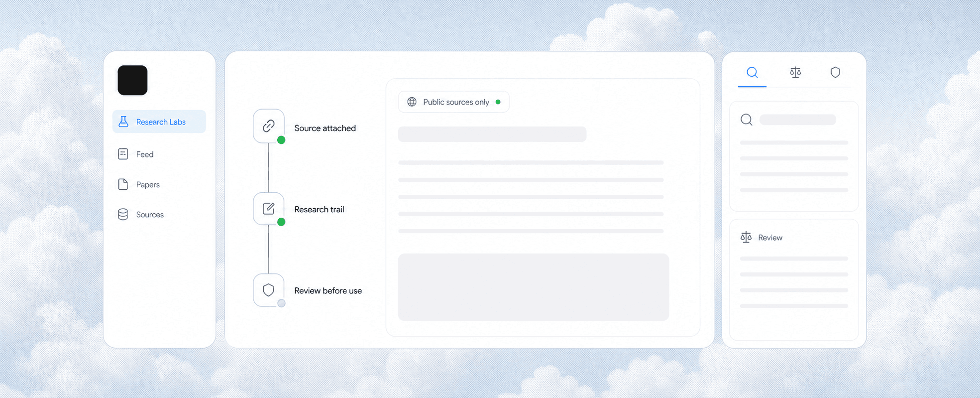Viewport: 980px width, 398px height.
Task: Click the Papers document icon
Action: (123, 184)
